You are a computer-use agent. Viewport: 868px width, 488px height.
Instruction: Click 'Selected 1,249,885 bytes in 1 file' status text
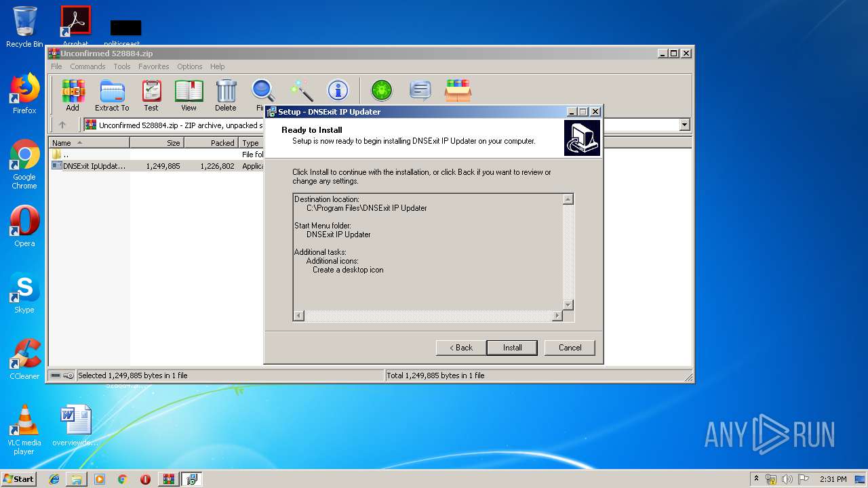(x=133, y=375)
